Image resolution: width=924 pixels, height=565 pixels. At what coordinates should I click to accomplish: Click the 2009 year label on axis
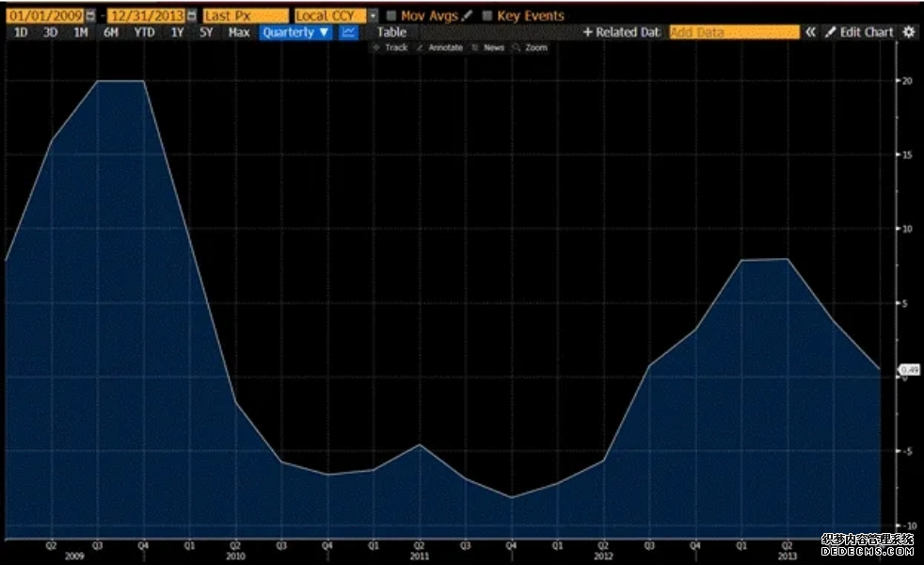(74, 557)
